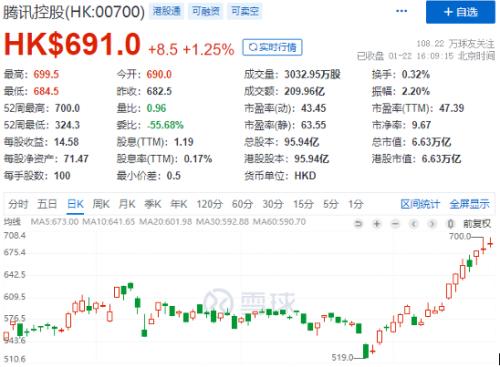Select the 15分 chart tab
The width and height of the screenshot is (500, 367).
pos(303,204)
